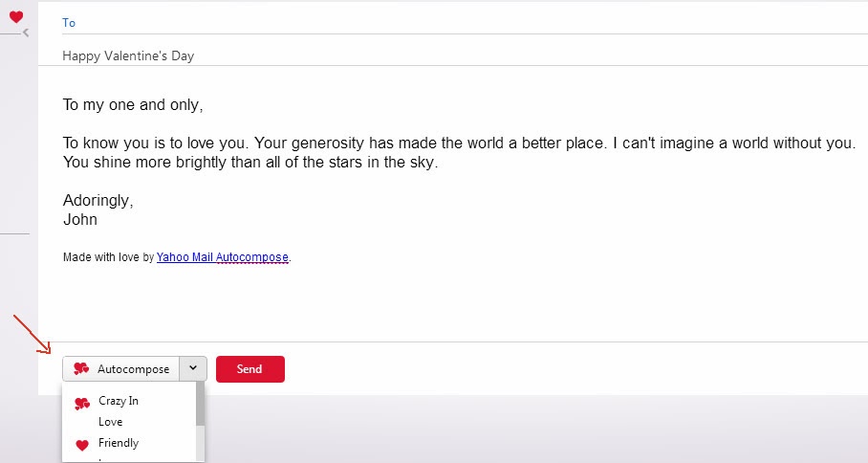Image resolution: width=868 pixels, height=463 pixels.
Task: Choose the Friendly style option
Action: (119, 443)
